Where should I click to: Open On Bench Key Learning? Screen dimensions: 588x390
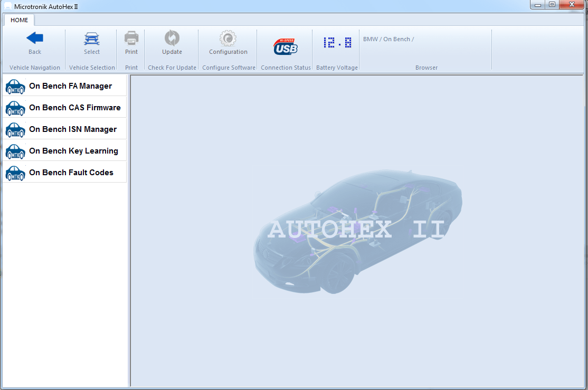[74, 150]
